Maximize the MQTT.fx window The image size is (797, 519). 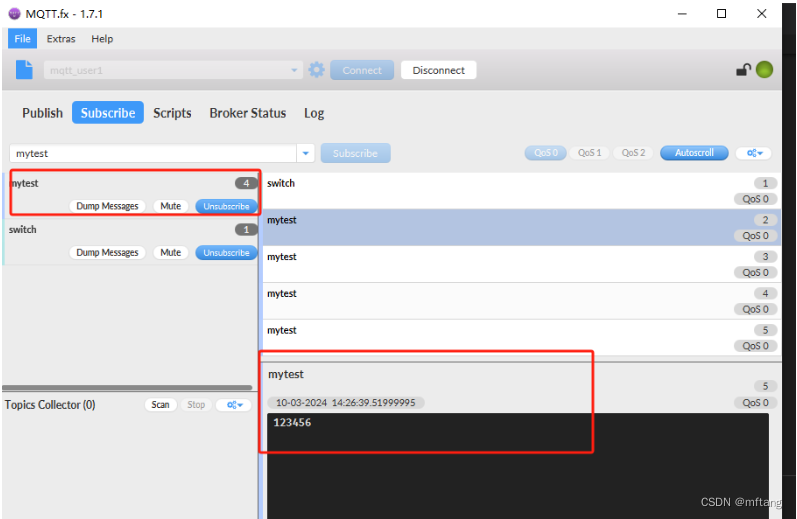pos(721,14)
